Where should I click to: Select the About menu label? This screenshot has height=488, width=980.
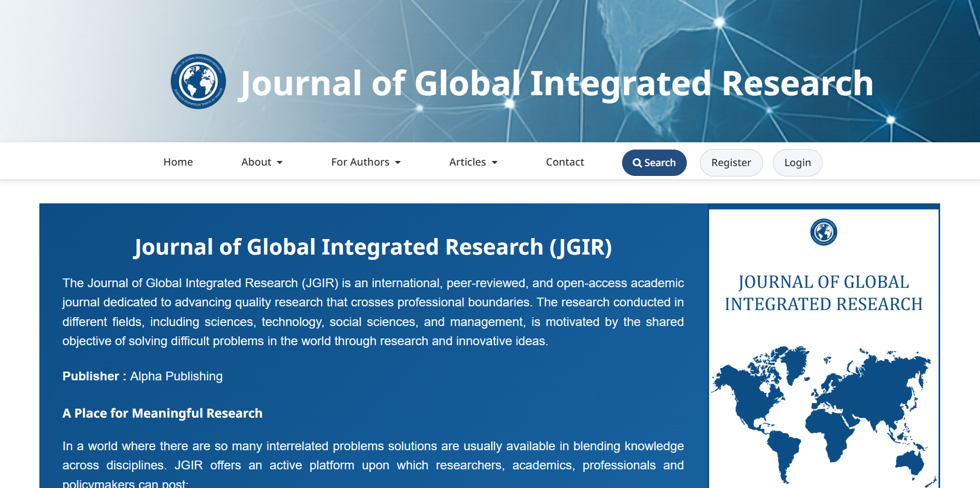(256, 162)
